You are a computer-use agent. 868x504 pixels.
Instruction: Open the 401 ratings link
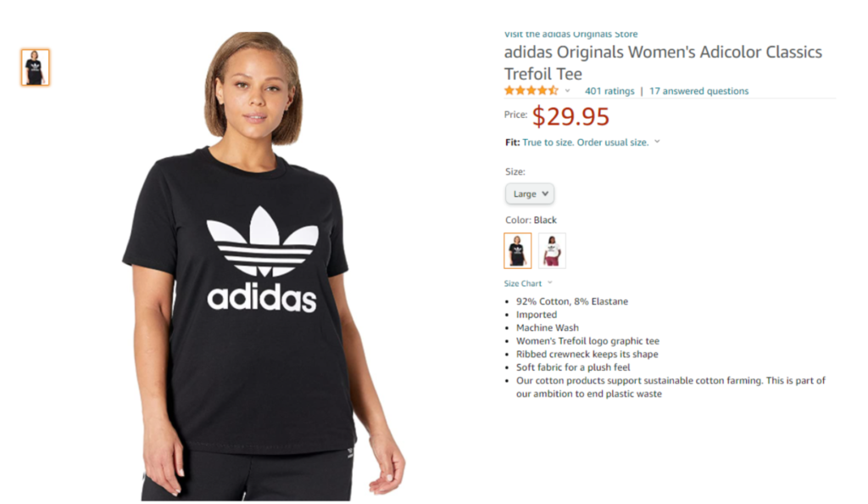click(609, 91)
